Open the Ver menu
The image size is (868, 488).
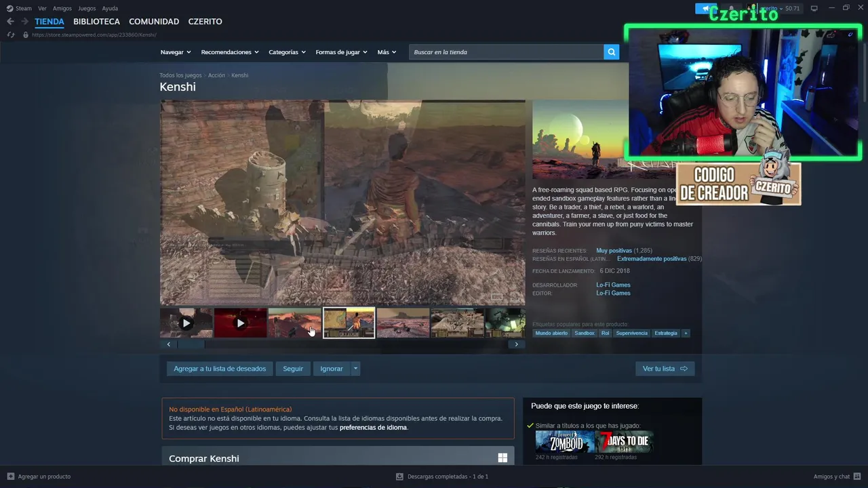(x=42, y=9)
